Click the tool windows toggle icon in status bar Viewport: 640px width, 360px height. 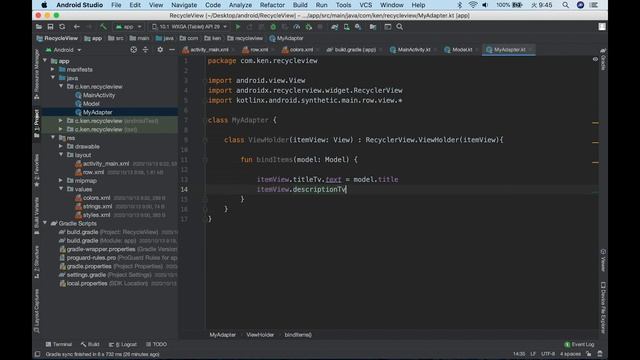tap(38, 354)
